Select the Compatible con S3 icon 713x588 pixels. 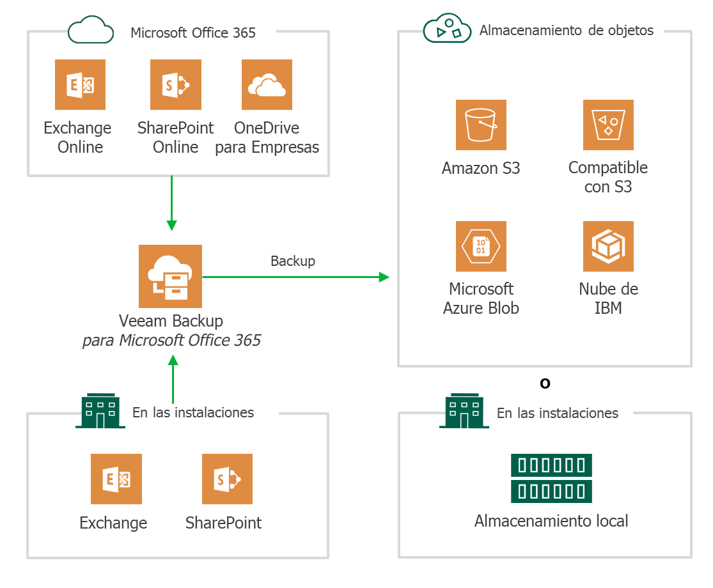click(x=608, y=125)
